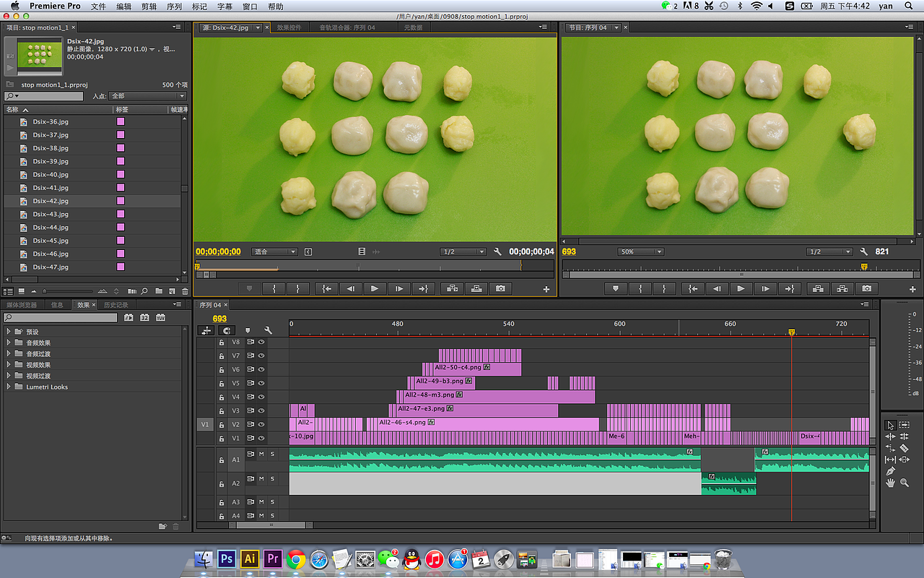Click Export Frame camera in Program monitor
924x578 pixels.
[x=867, y=288]
